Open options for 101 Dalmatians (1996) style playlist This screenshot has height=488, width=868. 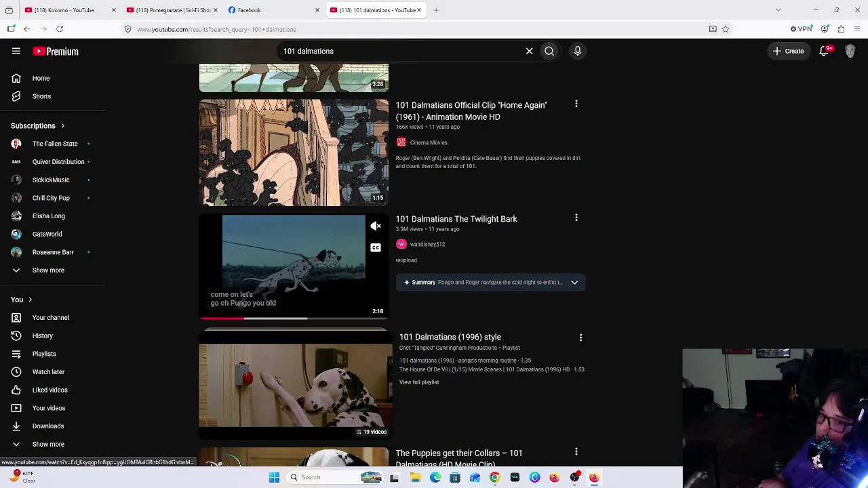click(580, 338)
